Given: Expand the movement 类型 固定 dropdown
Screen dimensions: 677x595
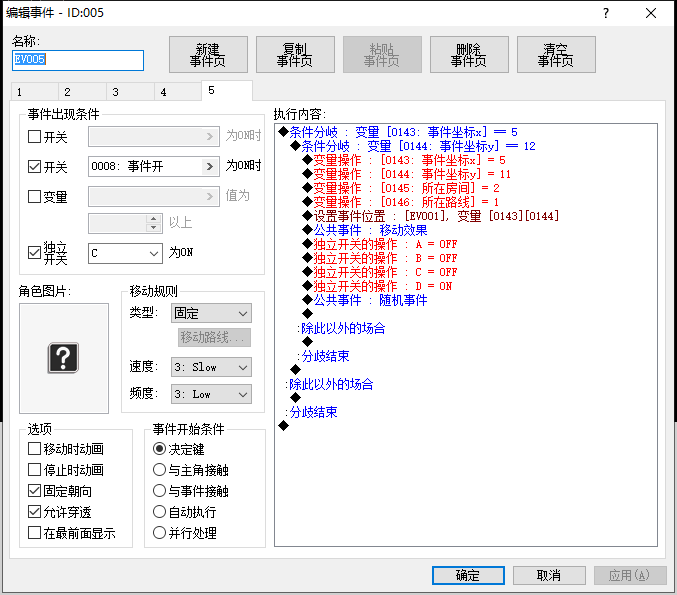Looking at the screenshot, I should click(211, 313).
